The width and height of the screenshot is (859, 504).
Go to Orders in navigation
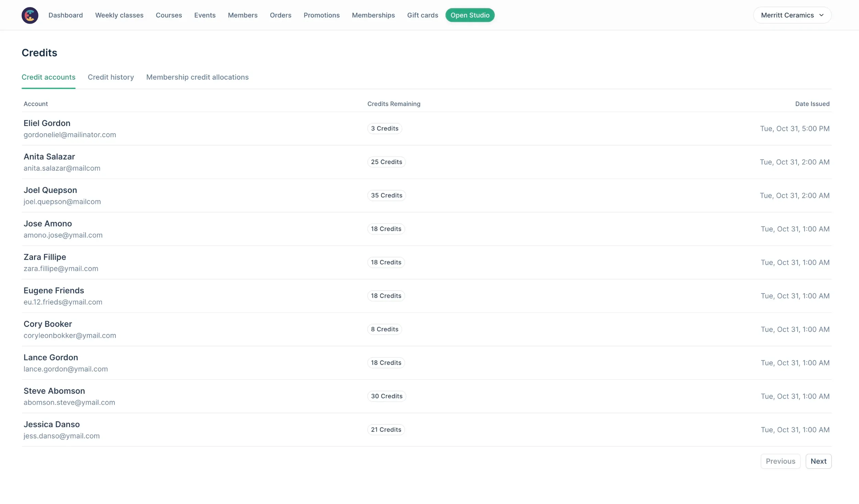coord(280,15)
